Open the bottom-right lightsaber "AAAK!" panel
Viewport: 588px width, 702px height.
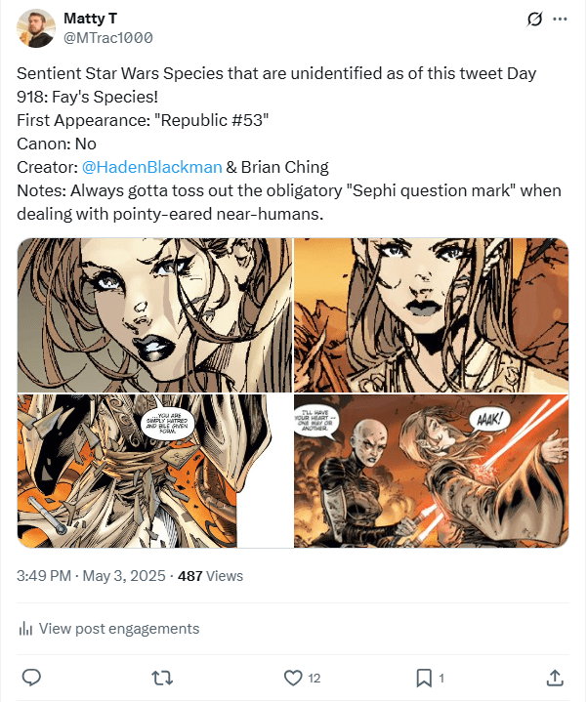[x=431, y=471]
